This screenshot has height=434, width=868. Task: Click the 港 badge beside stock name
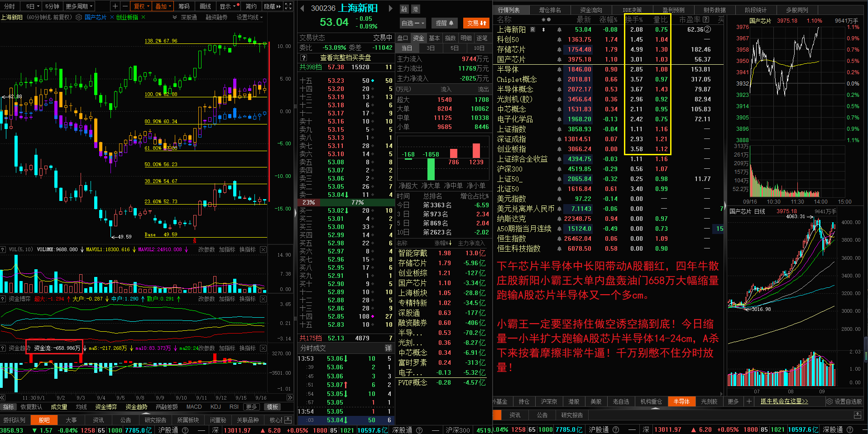pyautogui.click(x=415, y=9)
